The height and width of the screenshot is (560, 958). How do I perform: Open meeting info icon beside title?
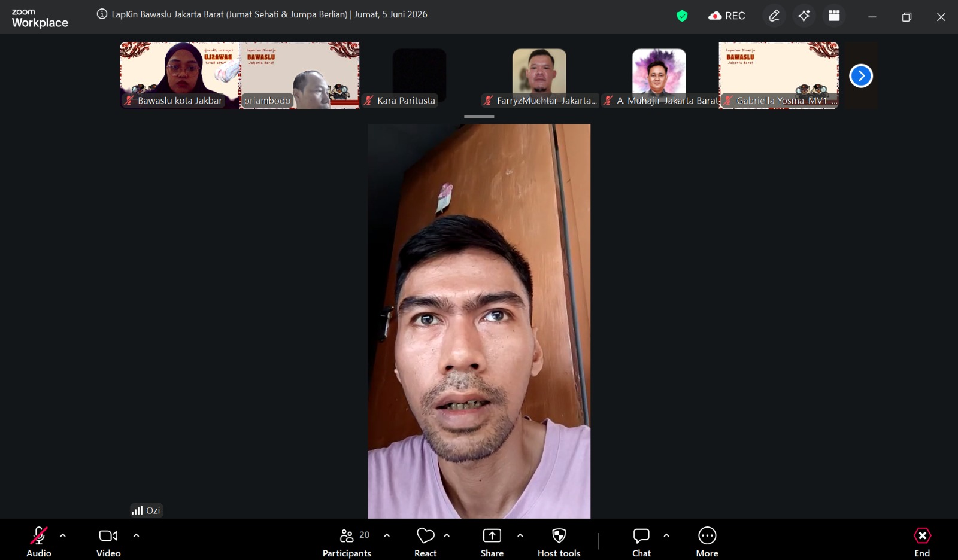pyautogui.click(x=102, y=14)
